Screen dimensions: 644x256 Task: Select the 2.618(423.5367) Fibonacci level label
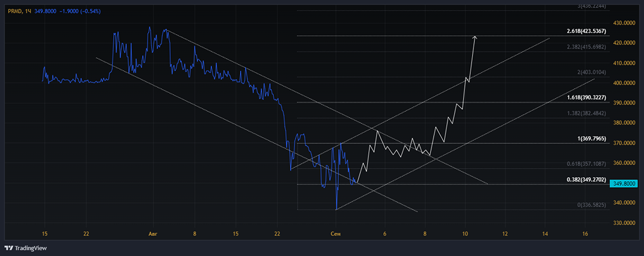click(587, 31)
